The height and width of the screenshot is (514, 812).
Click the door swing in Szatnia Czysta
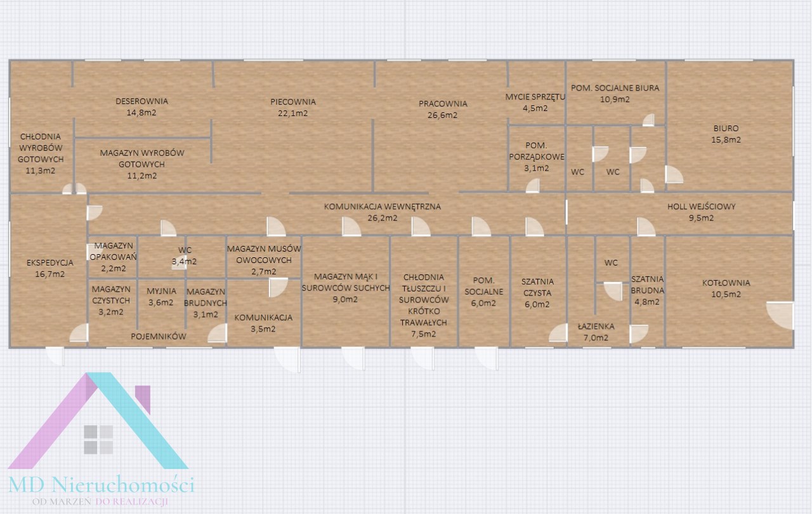[x=558, y=333]
